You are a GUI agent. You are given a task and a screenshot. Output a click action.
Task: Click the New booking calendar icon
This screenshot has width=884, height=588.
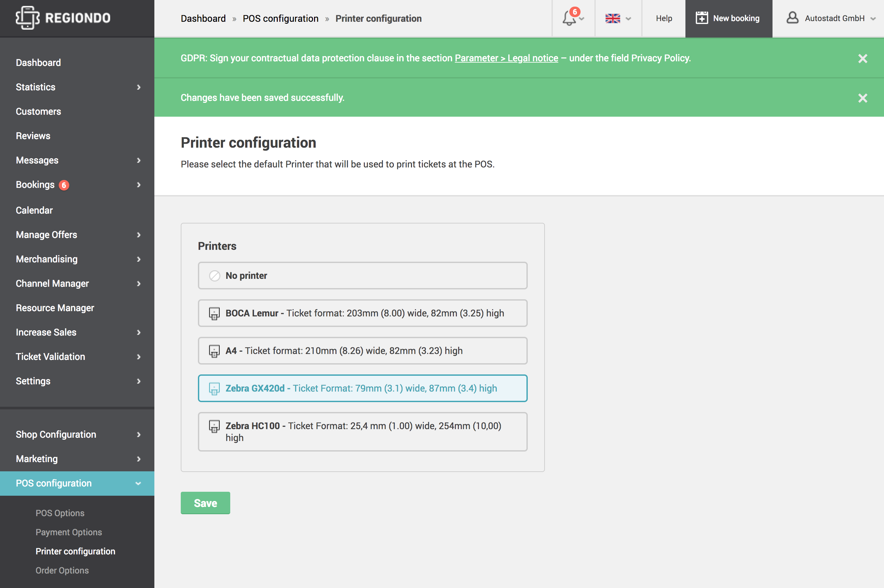click(x=701, y=18)
